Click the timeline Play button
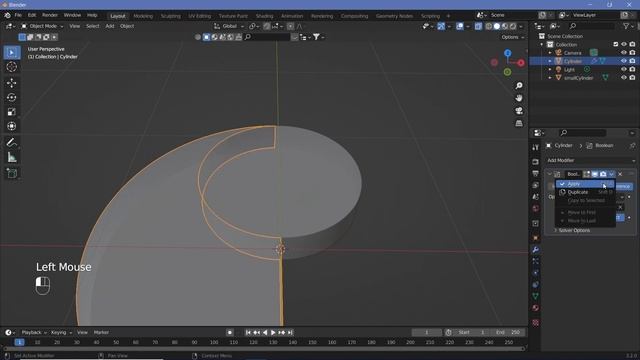640x360 pixels. click(x=273, y=333)
